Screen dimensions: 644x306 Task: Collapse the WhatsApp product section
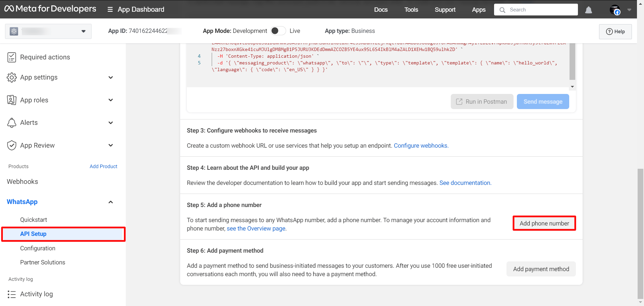pyautogui.click(x=111, y=202)
